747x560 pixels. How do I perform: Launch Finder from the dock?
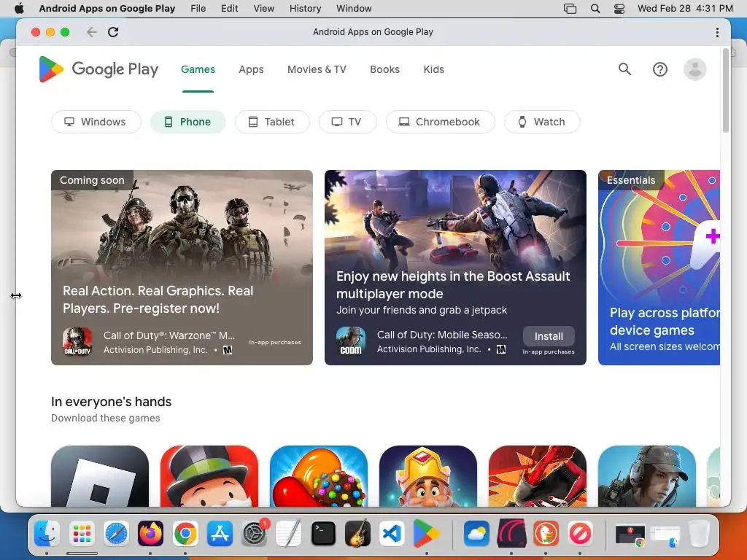pos(47,533)
